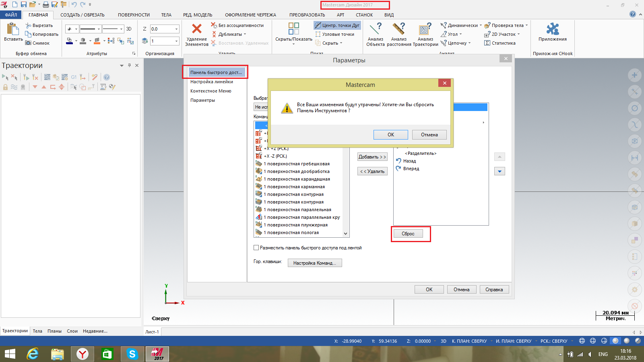Click the Снимок camera command
644x362 pixels.
(x=37, y=43)
